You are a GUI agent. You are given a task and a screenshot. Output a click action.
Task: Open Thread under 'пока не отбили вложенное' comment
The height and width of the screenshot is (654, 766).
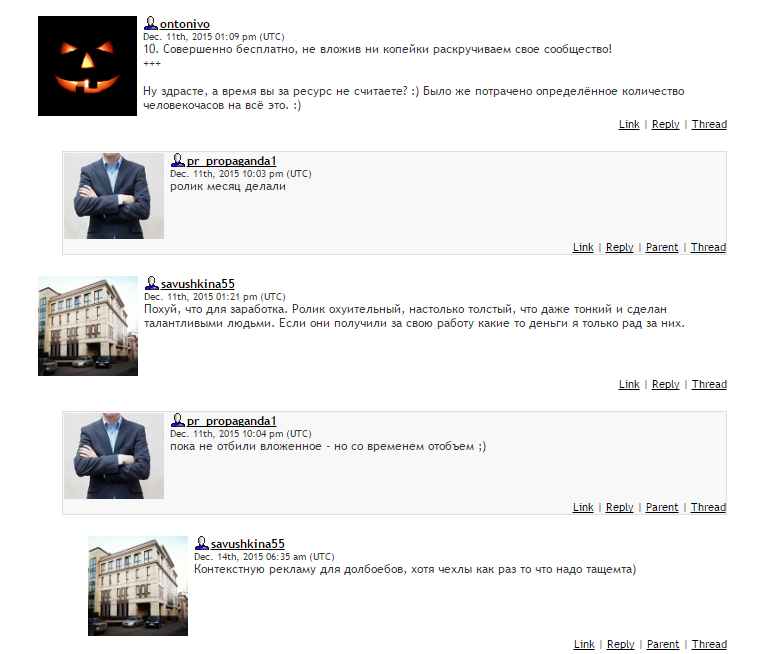click(708, 507)
